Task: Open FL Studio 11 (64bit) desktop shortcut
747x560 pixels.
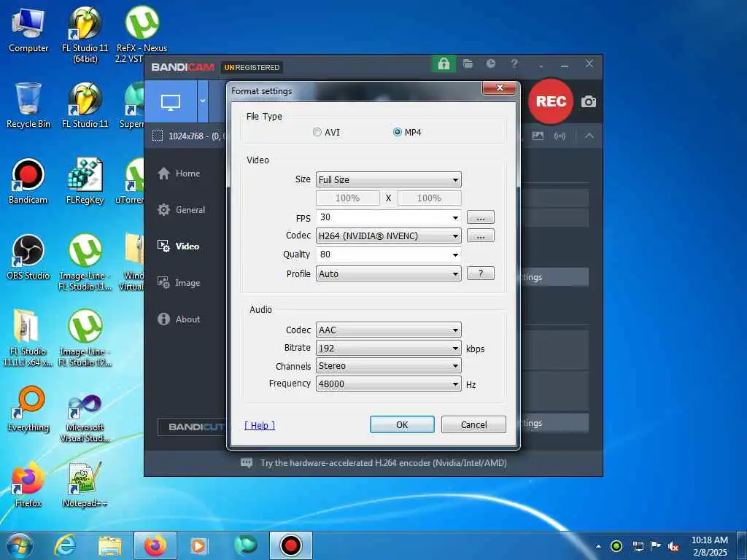Action: coord(85,34)
